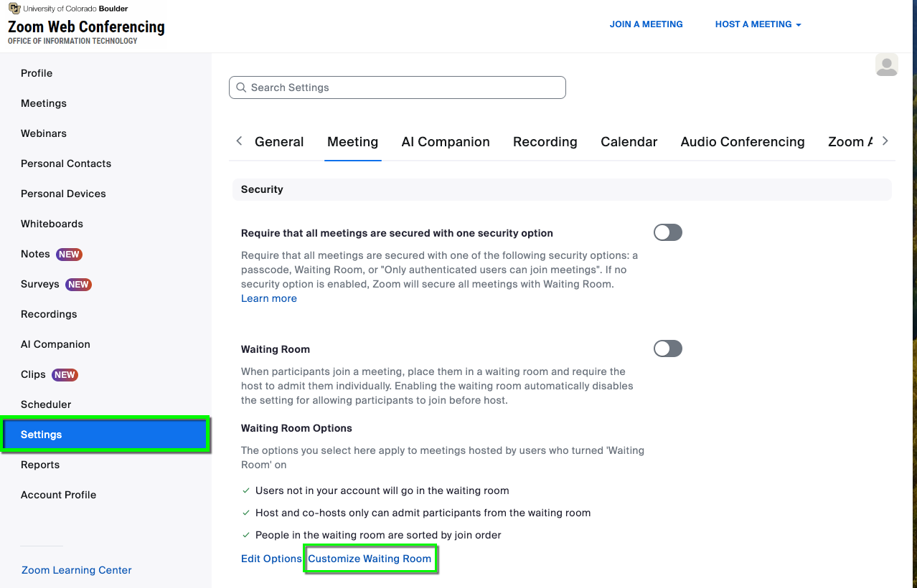The height and width of the screenshot is (588, 917).
Task: Click the user profile avatar icon
Action: 886,65
